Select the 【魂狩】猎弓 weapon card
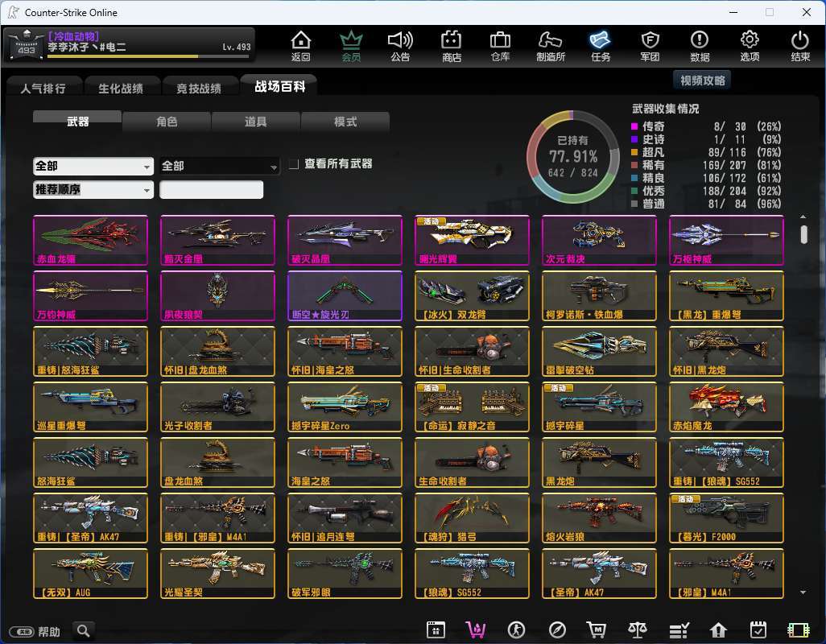This screenshot has width=826, height=644. click(472, 518)
